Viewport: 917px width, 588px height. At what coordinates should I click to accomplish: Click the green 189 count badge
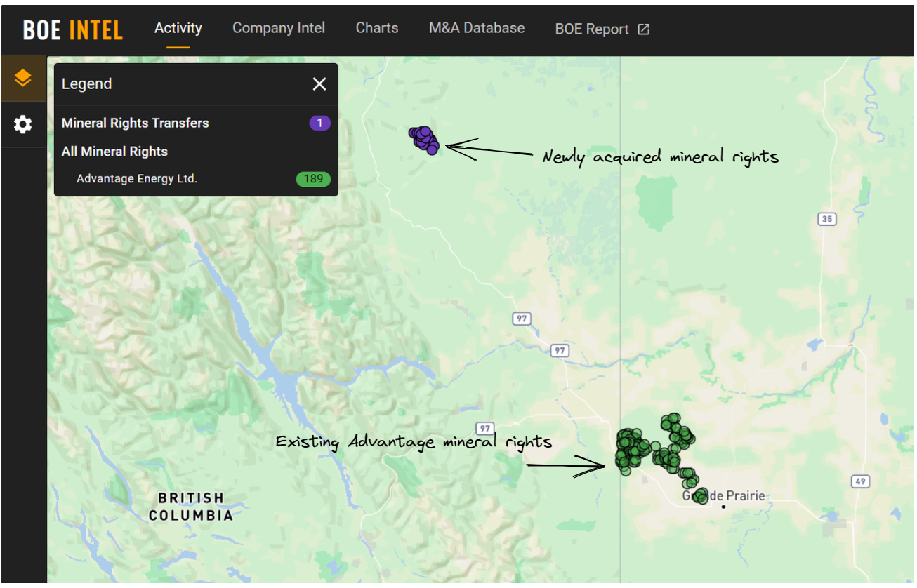tap(313, 179)
